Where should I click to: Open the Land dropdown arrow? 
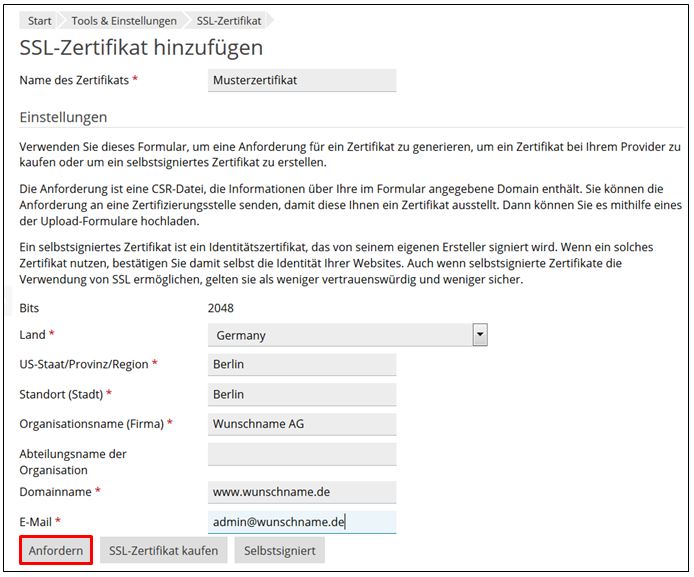pos(480,335)
